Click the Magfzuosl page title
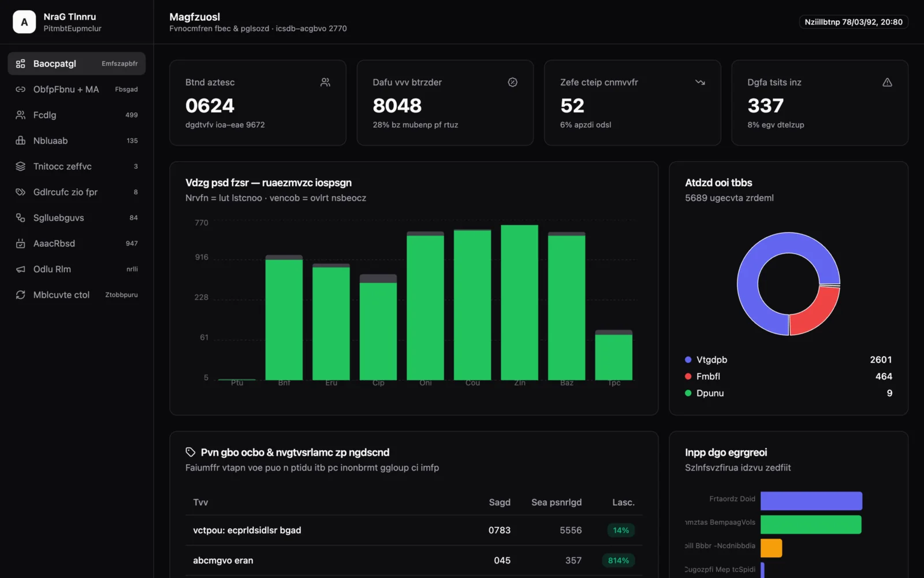 195,17
